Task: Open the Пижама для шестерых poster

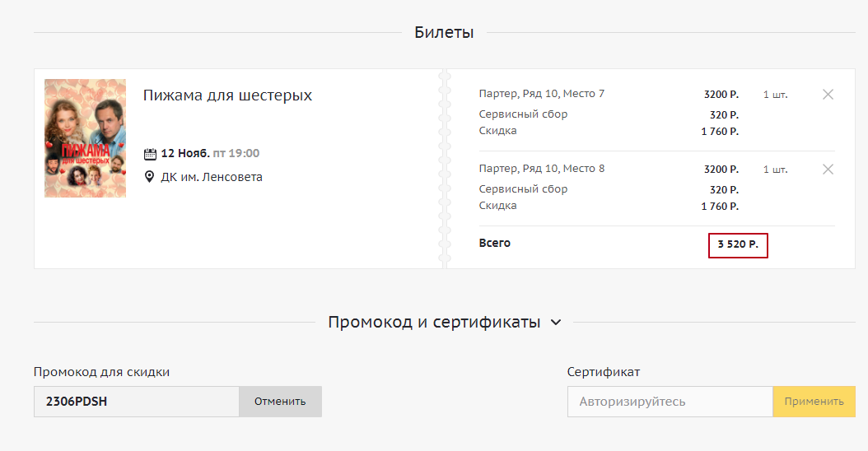Action: click(x=85, y=138)
